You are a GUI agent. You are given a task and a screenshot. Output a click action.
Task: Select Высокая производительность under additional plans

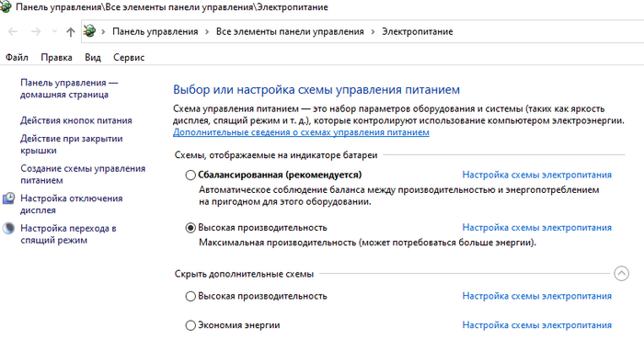(190, 296)
